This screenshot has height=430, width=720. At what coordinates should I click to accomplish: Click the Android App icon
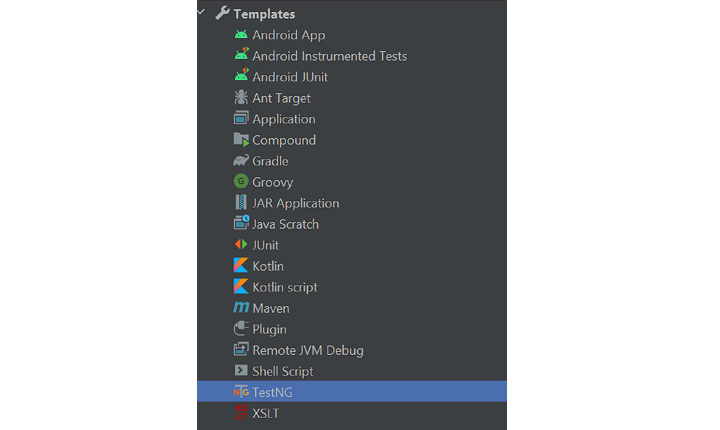point(240,35)
